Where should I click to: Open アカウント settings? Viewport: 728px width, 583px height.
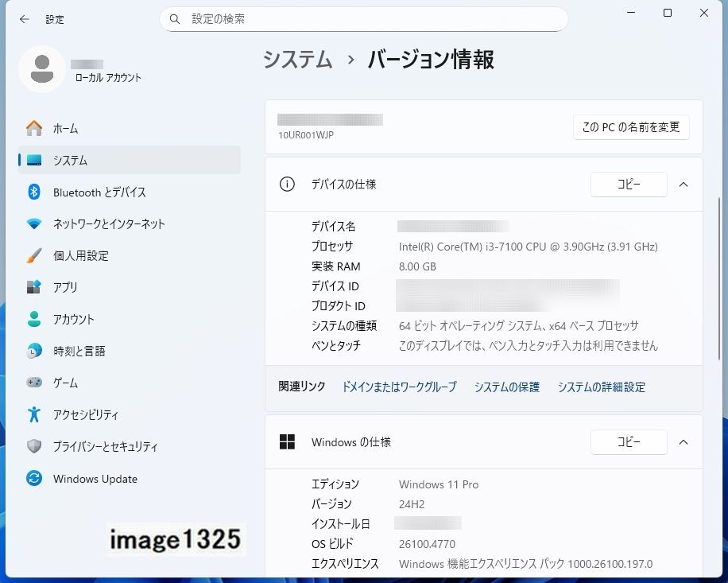129,319
